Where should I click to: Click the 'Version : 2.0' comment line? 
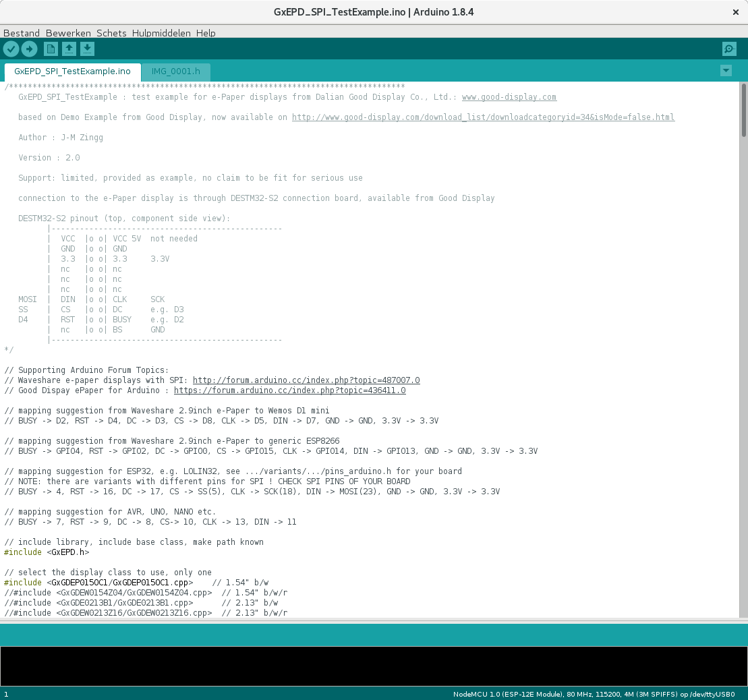point(49,158)
